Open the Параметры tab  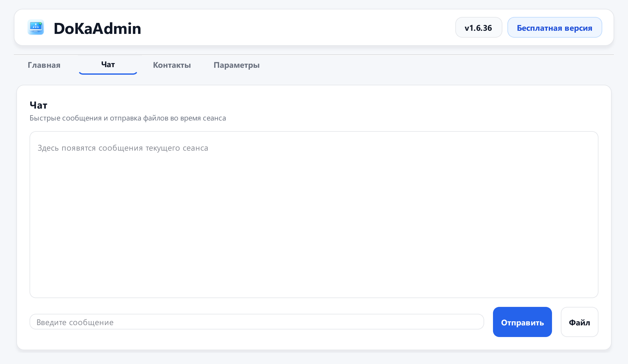[236, 65]
